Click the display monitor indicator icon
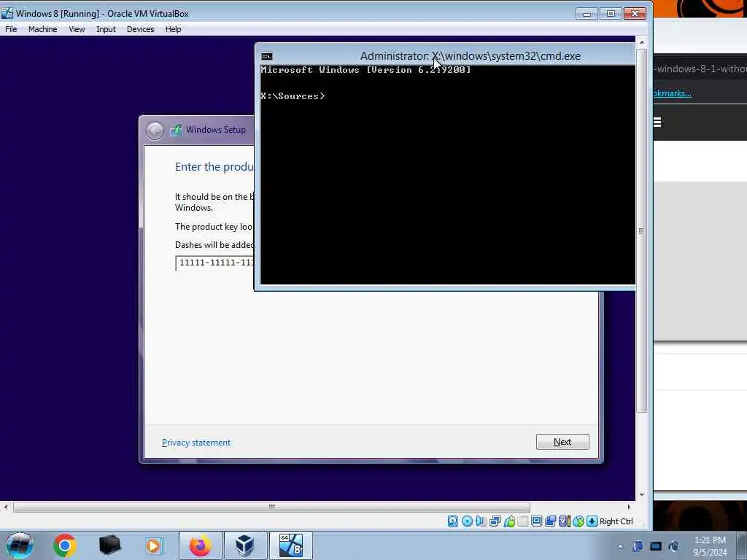Viewport: 747px width, 560px height. pyautogui.click(x=536, y=521)
